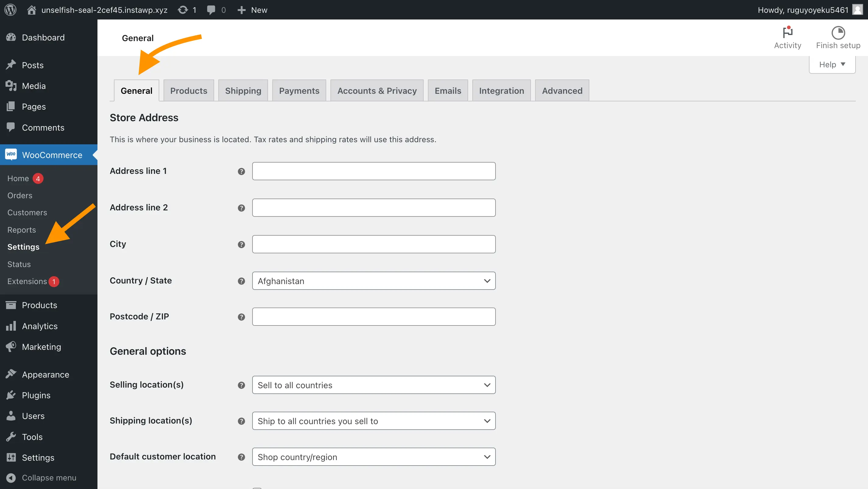Click the Address line 1 input field
The height and width of the screenshot is (489, 868).
(x=374, y=171)
